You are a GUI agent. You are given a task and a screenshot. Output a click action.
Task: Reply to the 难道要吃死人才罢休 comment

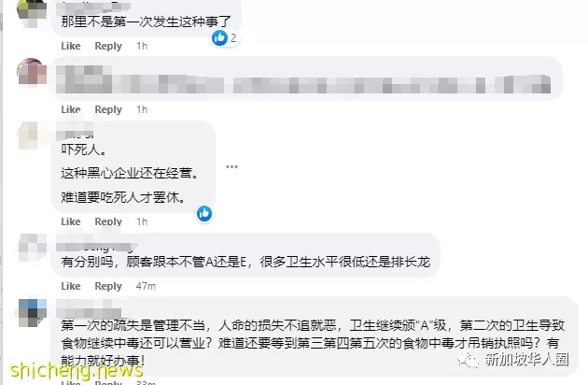(x=108, y=221)
